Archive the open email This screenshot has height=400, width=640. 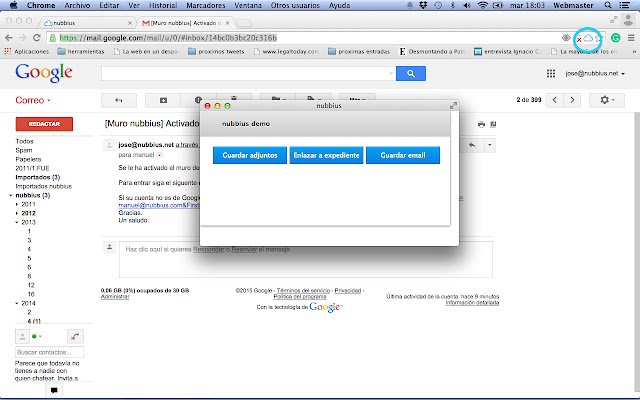tap(163, 100)
